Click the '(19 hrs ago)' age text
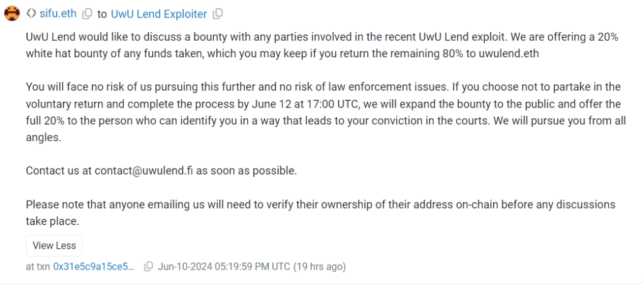 pos(319,267)
